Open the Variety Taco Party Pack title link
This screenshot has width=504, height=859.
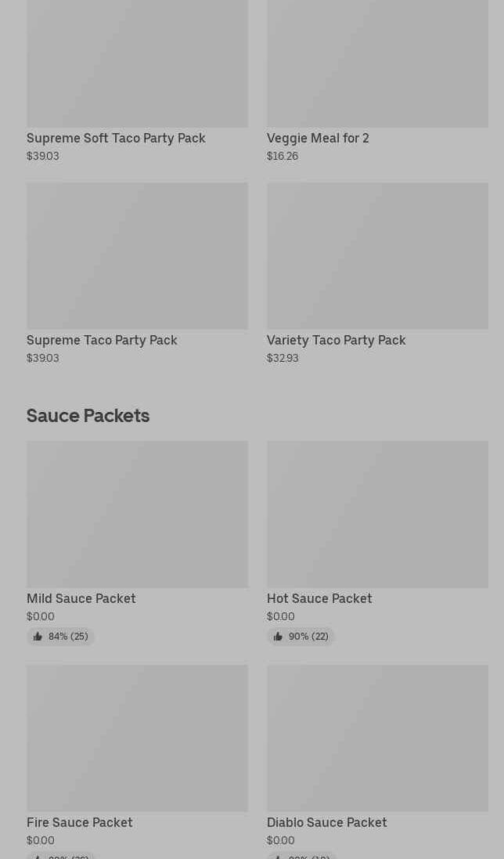(x=336, y=341)
